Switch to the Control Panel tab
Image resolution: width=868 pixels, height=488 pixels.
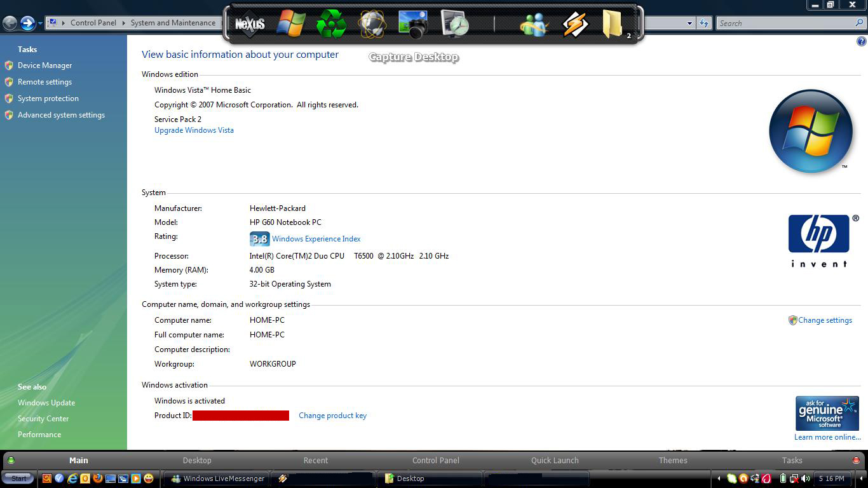click(436, 461)
